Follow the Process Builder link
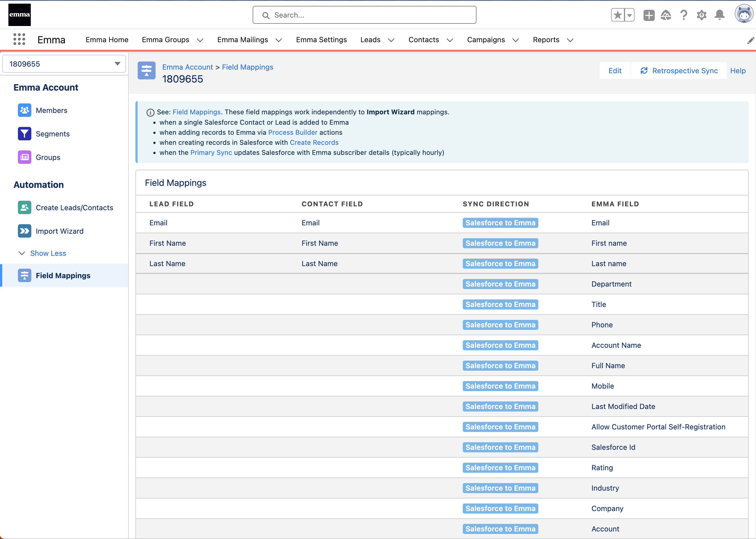The image size is (756, 539). (x=292, y=133)
